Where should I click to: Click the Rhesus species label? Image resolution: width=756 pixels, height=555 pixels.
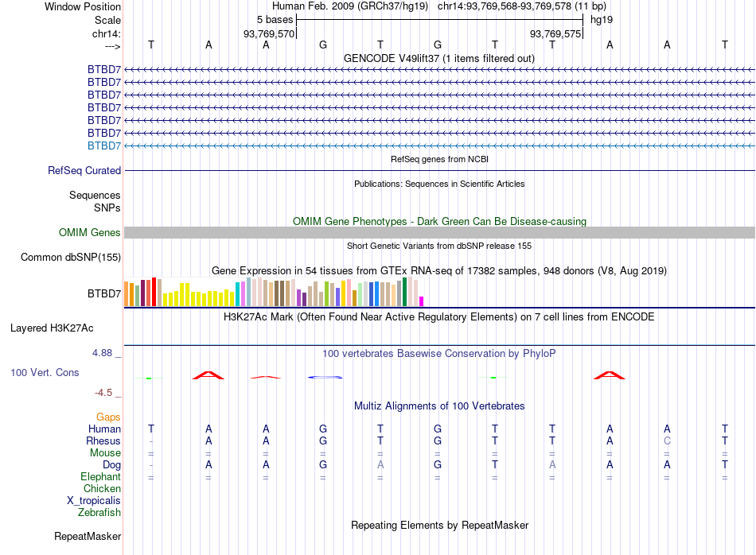[103, 441]
